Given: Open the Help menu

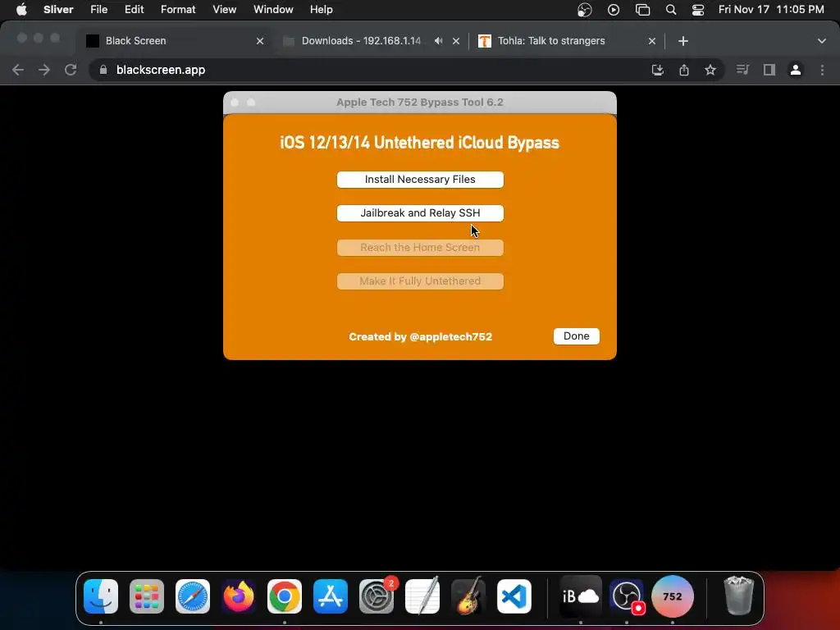Looking at the screenshot, I should click(x=321, y=10).
